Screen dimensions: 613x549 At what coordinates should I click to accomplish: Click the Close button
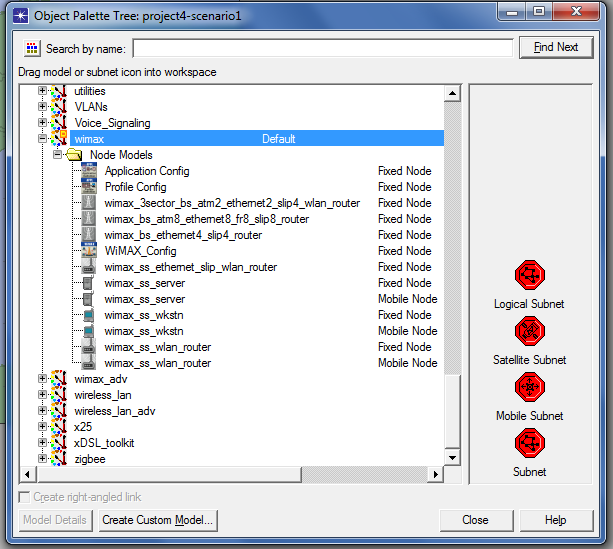point(476,520)
